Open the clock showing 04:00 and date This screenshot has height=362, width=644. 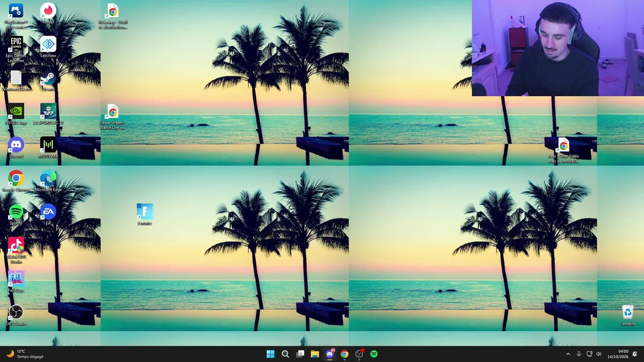[x=617, y=354]
